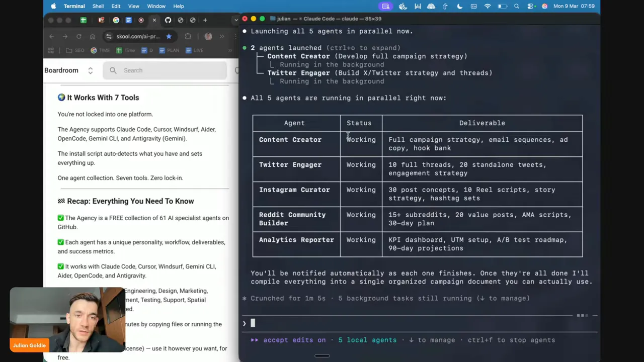This screenshot has height=362, width=644.
Task: Open the LIVE document bookmark
Action: pos(194,50)
